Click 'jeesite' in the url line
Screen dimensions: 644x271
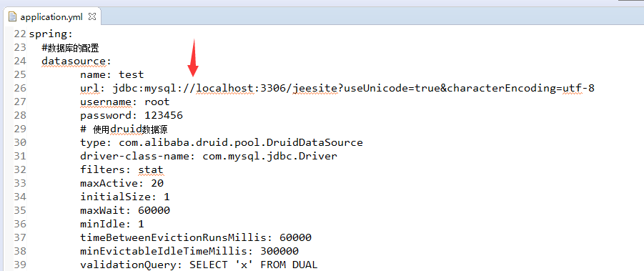315,88
